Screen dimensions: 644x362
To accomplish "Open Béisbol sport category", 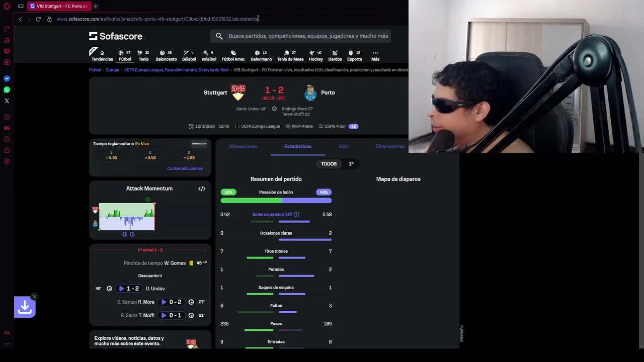I will 189,55.
